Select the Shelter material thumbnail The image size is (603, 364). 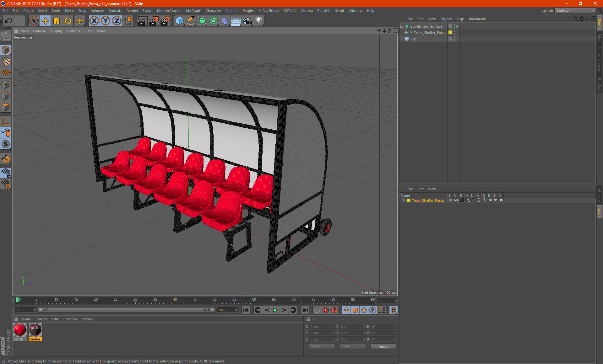tap(35, 330)
